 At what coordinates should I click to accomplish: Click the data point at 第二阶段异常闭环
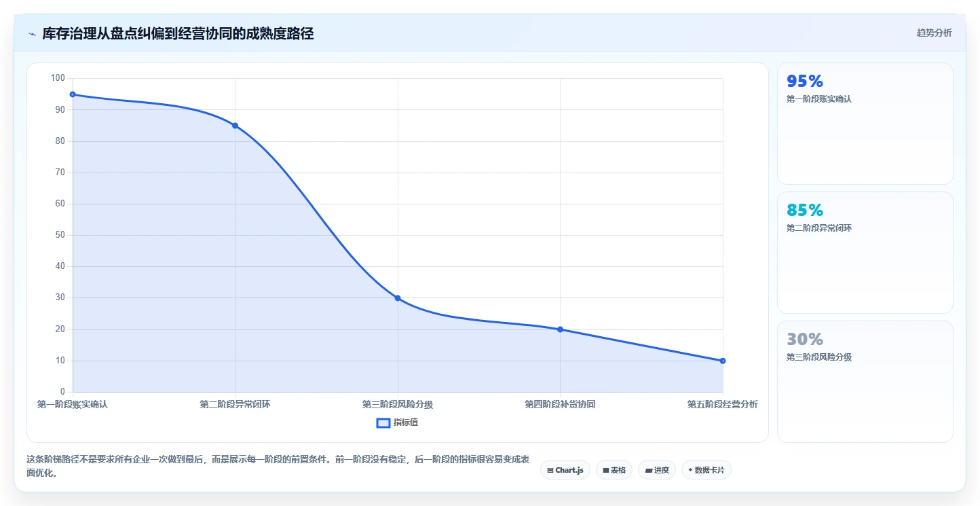pyautogui.click(x=235, y=126)
